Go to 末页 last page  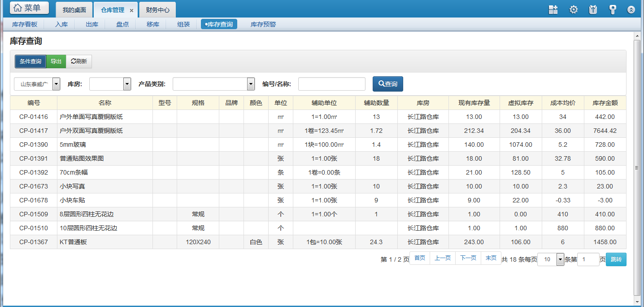coord(491,258)
